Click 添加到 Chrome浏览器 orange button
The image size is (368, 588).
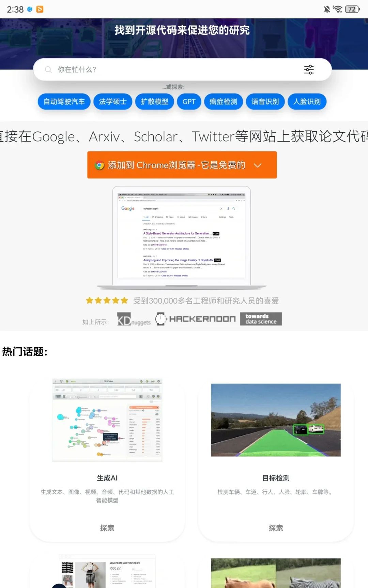tap(182, 165)
